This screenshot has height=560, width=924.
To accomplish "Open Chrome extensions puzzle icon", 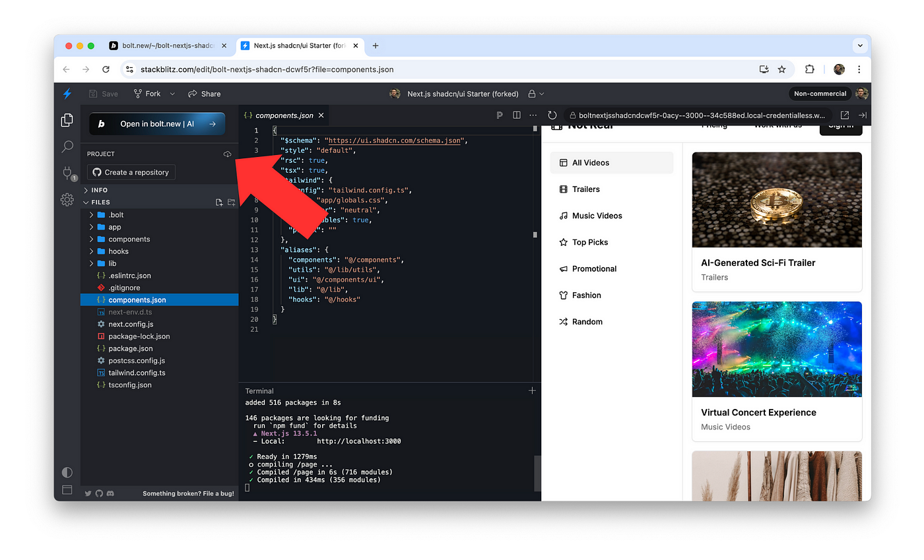I will point(810,69).
